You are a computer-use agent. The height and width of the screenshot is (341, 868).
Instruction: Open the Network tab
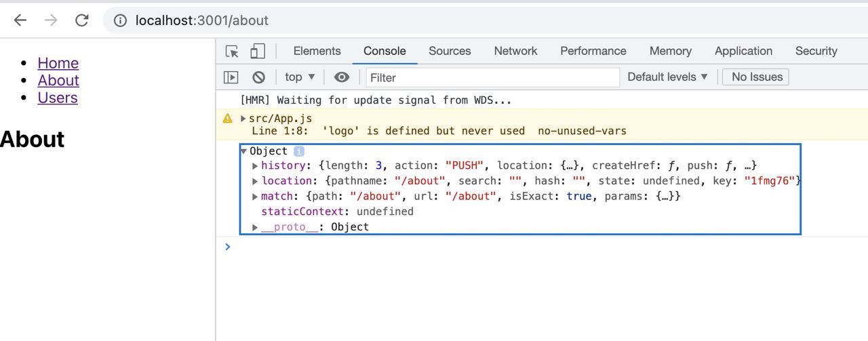coord(515,51)
